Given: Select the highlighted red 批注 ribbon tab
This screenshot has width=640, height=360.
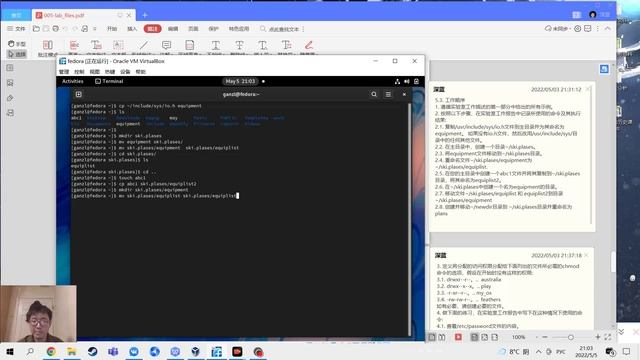Looking at the screenshot, I should tap(152, 29).
